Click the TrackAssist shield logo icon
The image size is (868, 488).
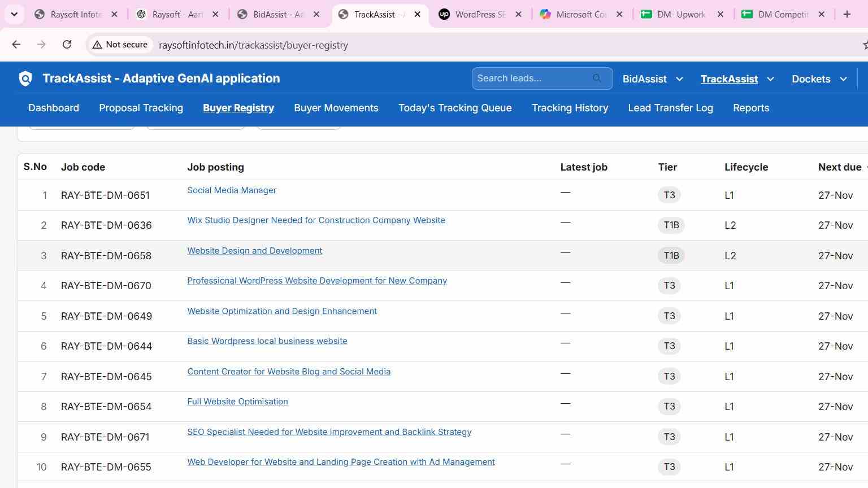(x=25, y=79)
